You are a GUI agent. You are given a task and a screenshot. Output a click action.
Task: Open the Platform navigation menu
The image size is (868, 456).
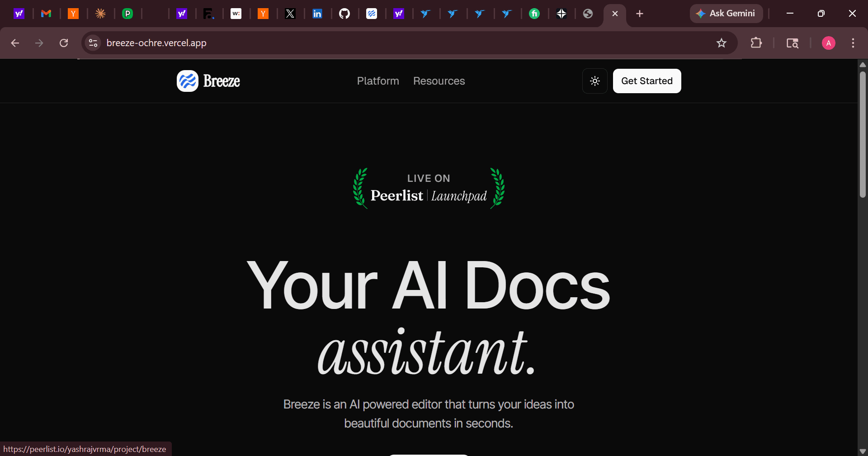[x=378, y=81]
